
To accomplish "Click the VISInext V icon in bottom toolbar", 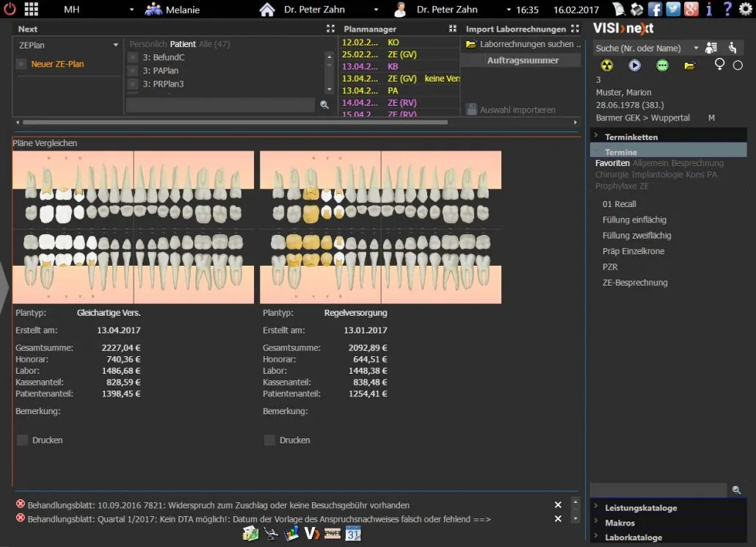I will coord(312,534).
